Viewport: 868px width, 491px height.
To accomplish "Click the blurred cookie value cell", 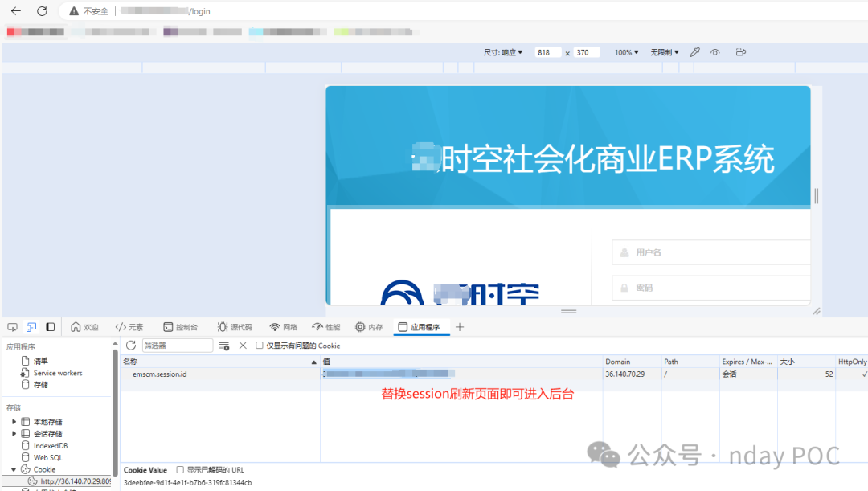I will [x=461, y=374].
